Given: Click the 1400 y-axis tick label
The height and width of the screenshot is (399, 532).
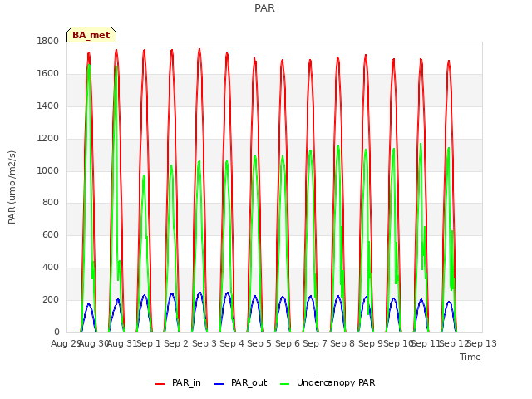Looking at the screenshot, I should (48, 106).
